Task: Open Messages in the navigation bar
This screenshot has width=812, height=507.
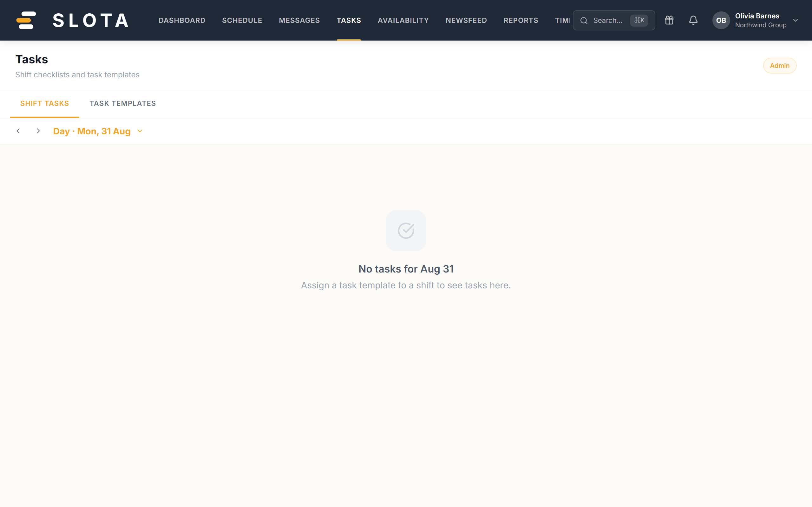Action: [299, 21]
